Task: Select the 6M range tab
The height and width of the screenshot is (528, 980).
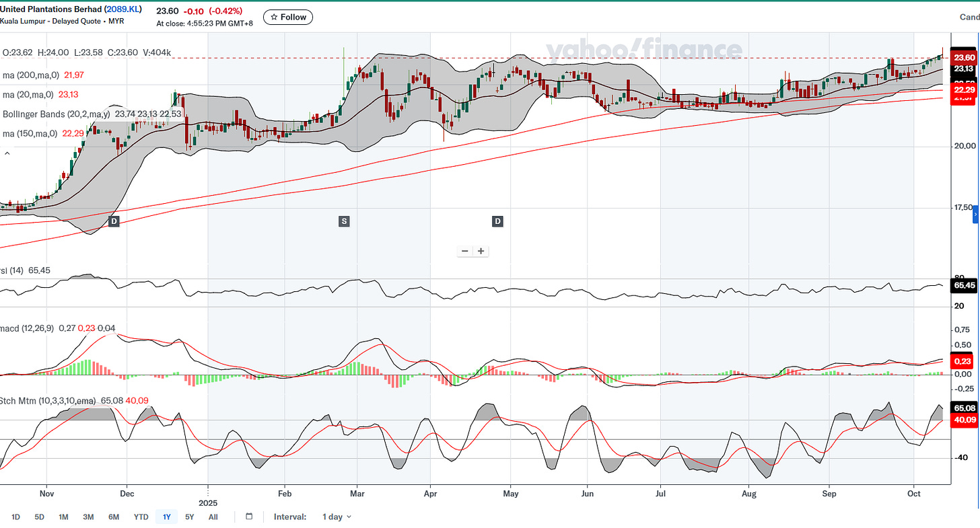Action: 113,517
